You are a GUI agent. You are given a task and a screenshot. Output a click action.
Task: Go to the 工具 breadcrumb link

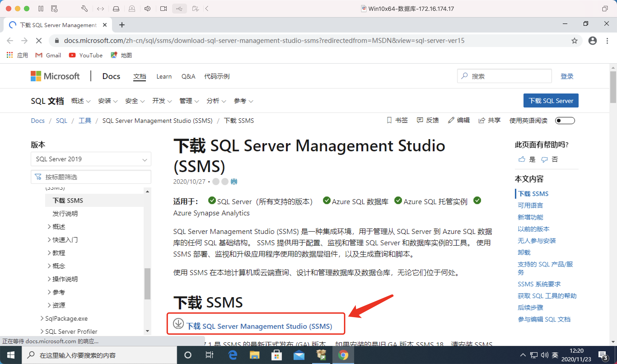pyautogui.click(x=85, y=120)
